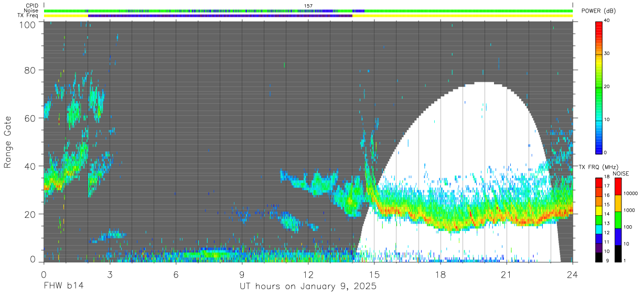Click the 6 tick label on the UT hours axis
644x297 pixels.
[176, 274]
